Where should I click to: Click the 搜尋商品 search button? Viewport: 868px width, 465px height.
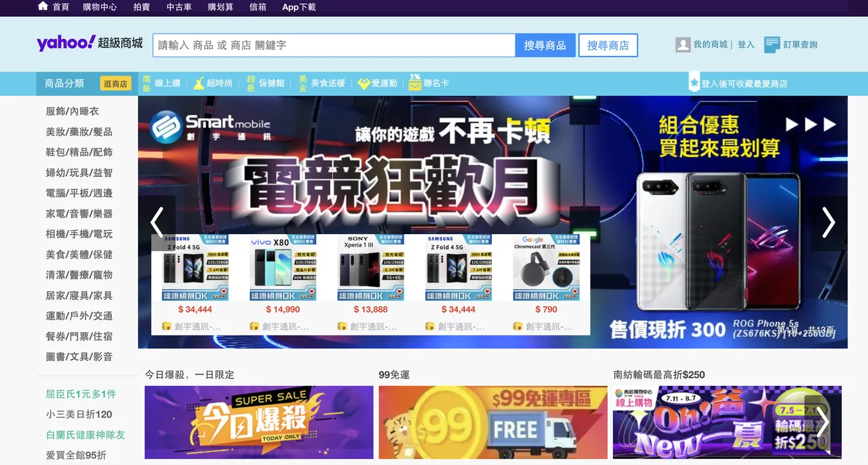pos(545,45)
